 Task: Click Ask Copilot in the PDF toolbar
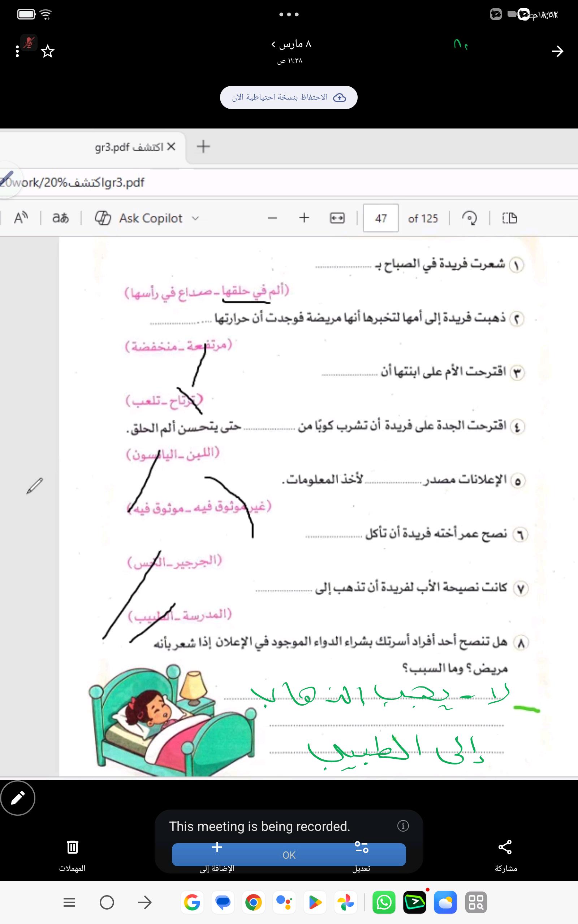coord(151,218)
